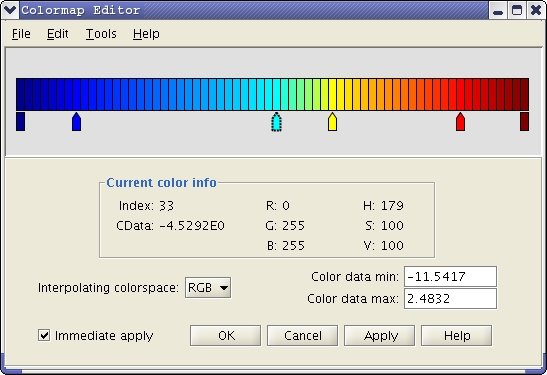547x375 pixels.
Task: Select the red color node marker
Action: point(460,122)
